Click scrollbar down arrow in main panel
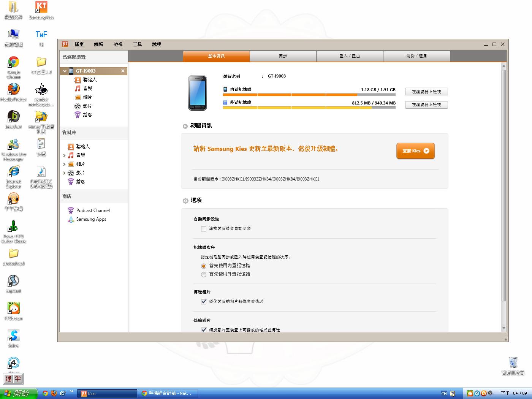Screen dimensions: 532x399 [504, 328]
